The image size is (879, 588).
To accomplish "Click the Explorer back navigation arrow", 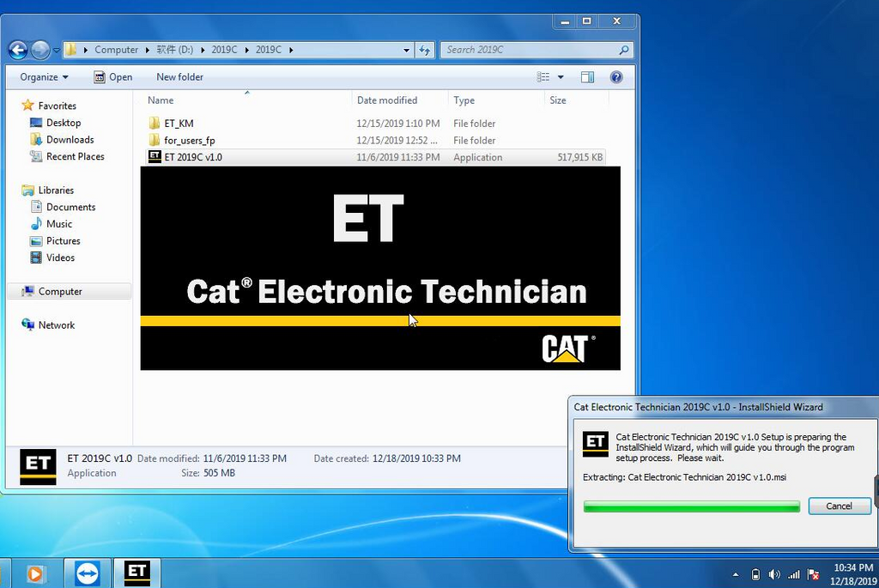I will (x=18, y=50).
